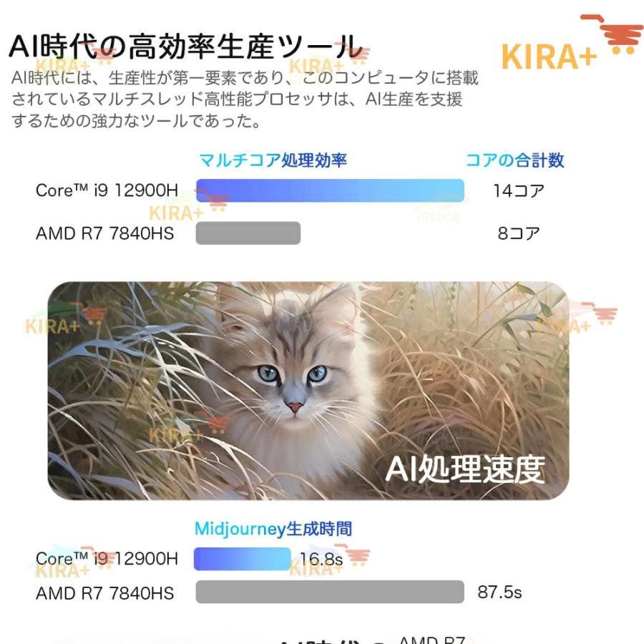Click the blue Midjourney time bar for Core i9
Image resolution: width=644 pixels, height=644 pixels.
click(x=242, y=559)
